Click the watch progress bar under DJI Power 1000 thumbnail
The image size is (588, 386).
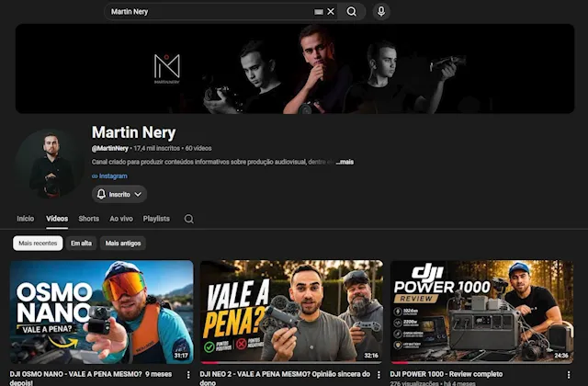[481, 363]
